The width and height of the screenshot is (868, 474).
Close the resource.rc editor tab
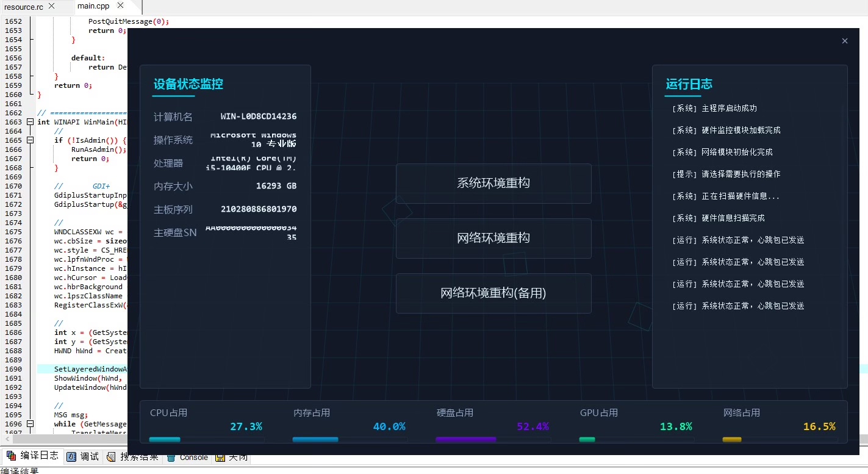tap(51, 6)
